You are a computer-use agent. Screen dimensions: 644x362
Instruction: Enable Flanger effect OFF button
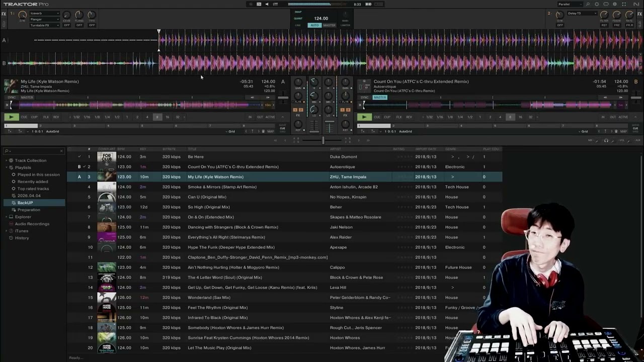point(79,25)
